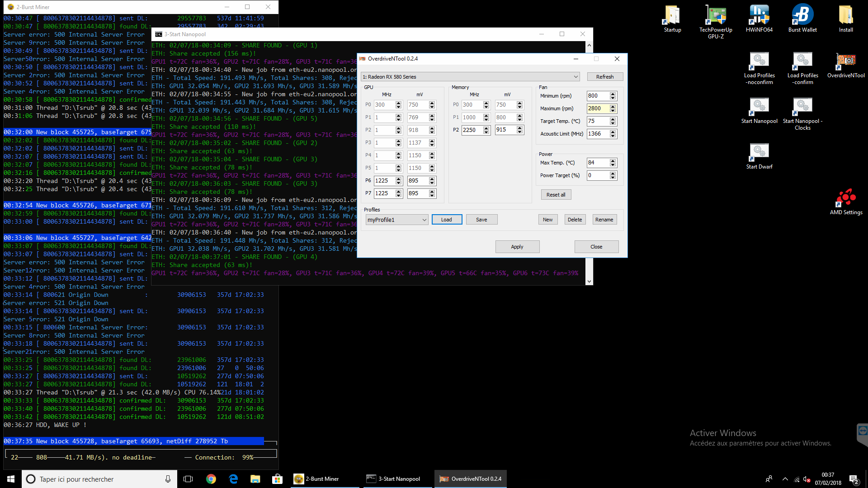Screen dimensions: 868x488
Task: Click the GPU P7 mV spinner arrows
Action: (x=432, y=193)
